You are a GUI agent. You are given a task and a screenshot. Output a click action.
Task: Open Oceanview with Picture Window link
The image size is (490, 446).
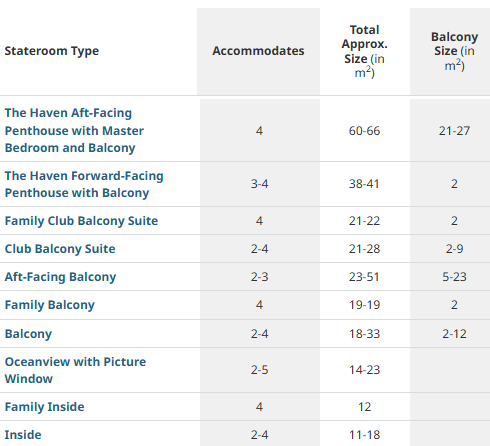click(x=75, y=370)
